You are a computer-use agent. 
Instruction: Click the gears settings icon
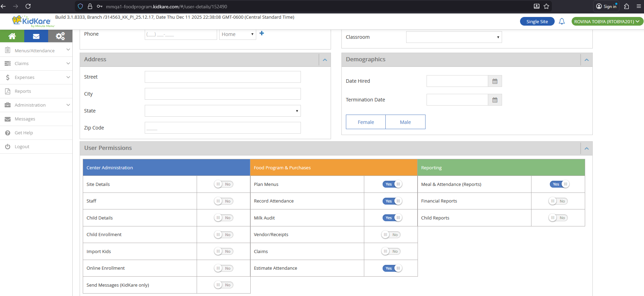60,36
